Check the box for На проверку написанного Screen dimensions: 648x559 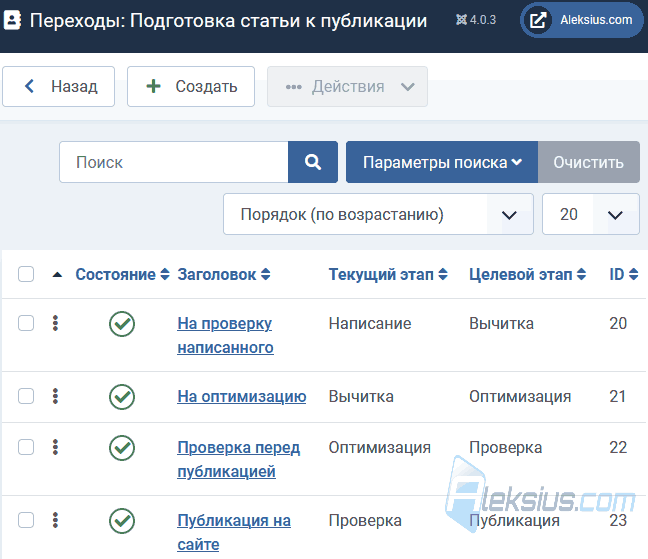pos(26,323)
